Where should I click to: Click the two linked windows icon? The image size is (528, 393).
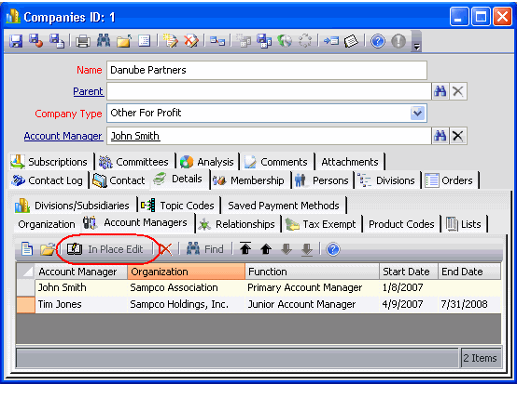[217, 41]
